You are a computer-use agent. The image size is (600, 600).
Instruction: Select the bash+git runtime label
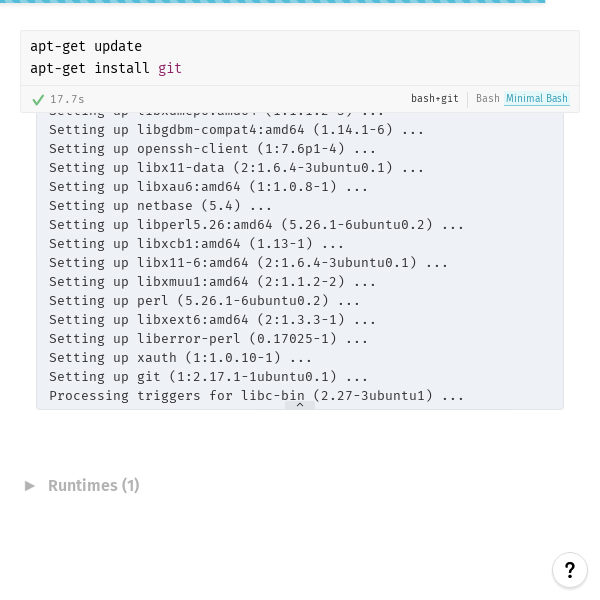click(434, 99)
